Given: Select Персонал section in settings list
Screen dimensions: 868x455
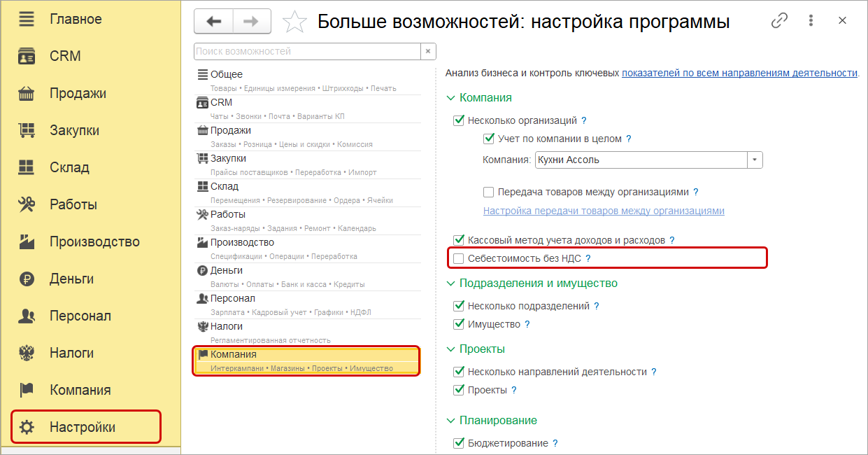Looking at the screenshot, I should 307,304.
